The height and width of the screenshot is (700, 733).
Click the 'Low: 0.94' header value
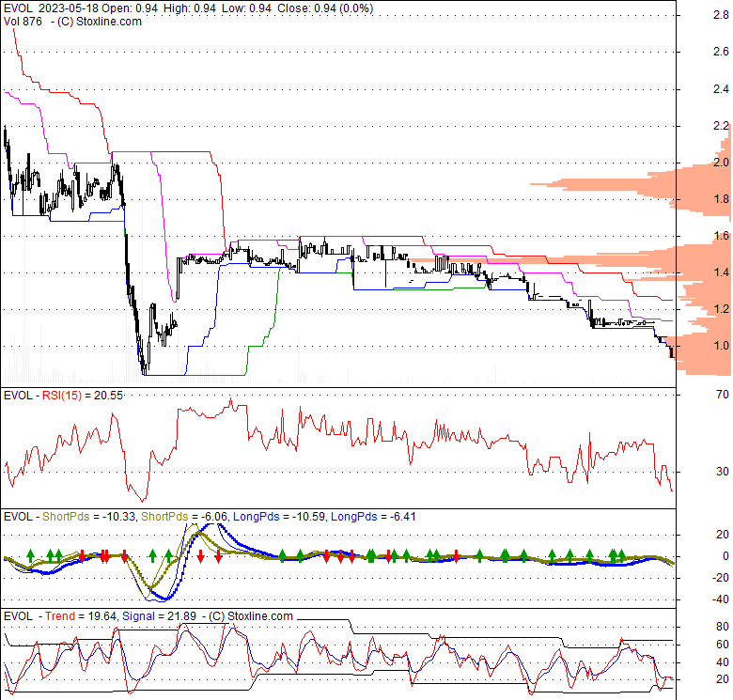[245, 8]
